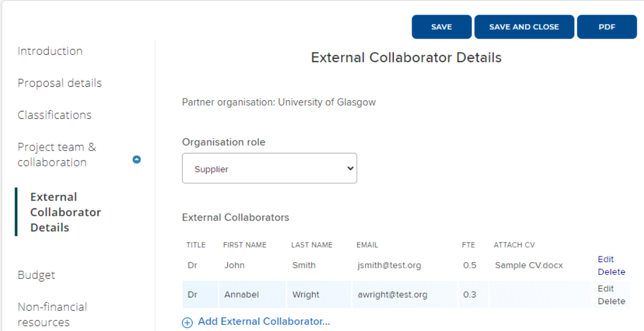Delete the John Smith collaborator row
This screenshot has height=331, width=644.
[611, 272]
